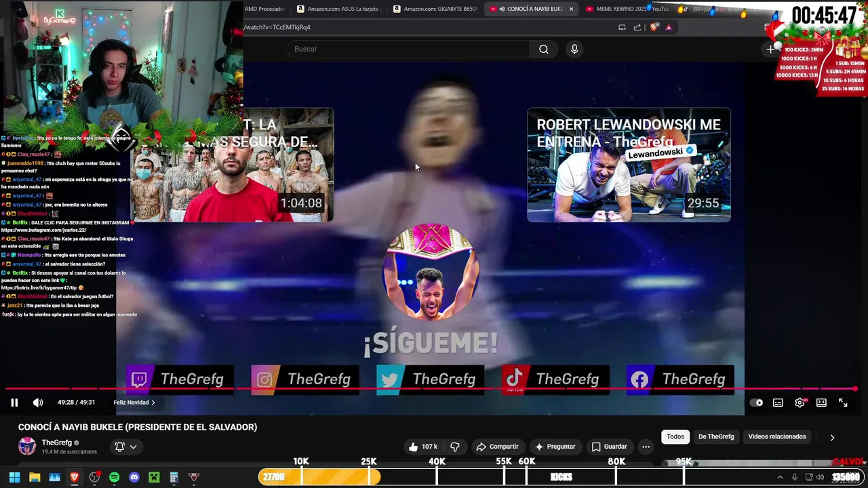This screenshot has width=868, height=488.
Task: Save the video with Guardar
Action: click(609, 447)
